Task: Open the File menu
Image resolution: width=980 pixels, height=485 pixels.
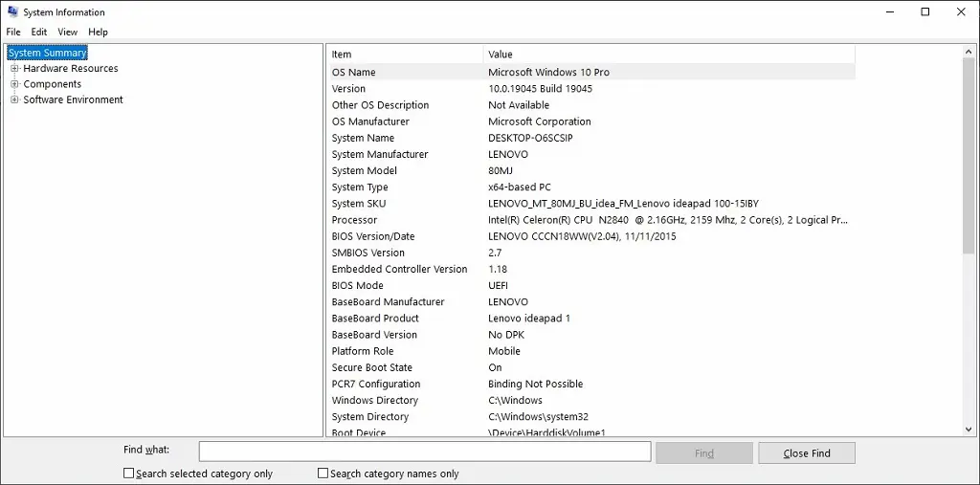Action: click(x=13, y=32)
